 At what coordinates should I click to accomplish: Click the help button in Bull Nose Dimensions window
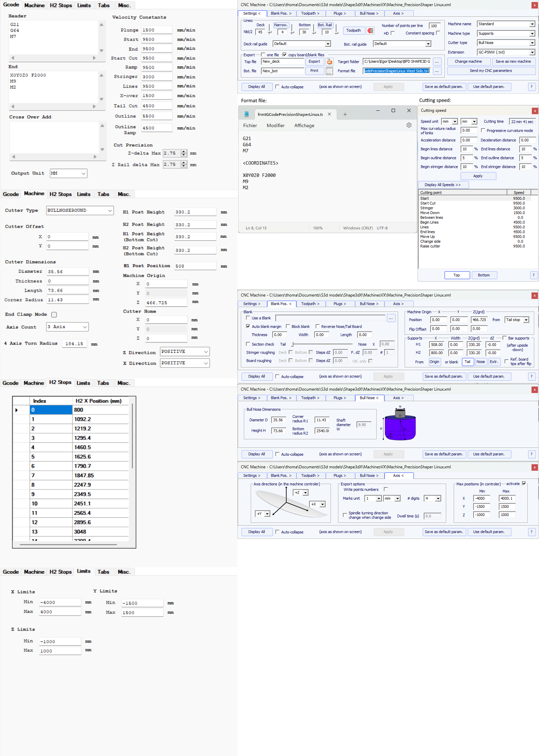click(531, 454)
